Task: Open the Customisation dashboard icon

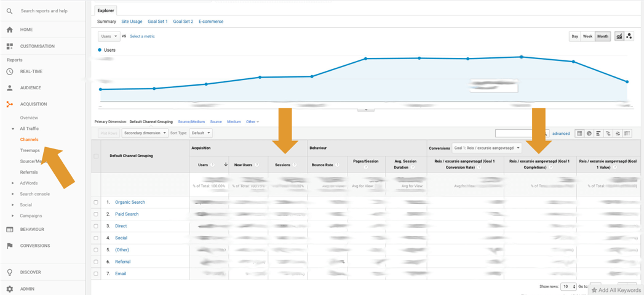Action: [x=10, y=46]
